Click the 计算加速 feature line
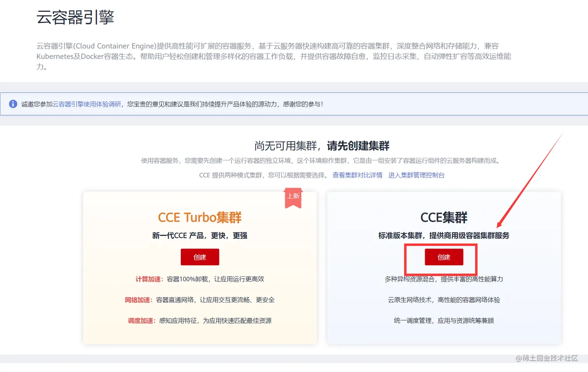Screen dimensions: 588x372 200,279
